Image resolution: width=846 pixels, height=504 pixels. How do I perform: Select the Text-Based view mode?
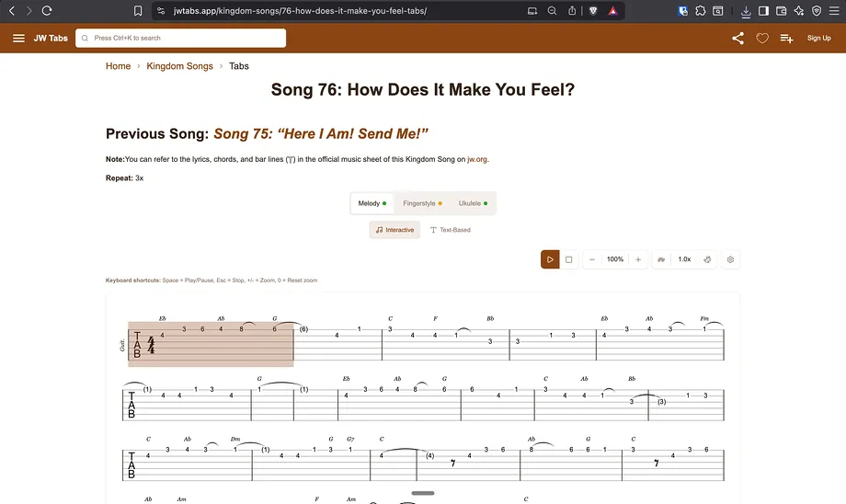tap(450, 230)
